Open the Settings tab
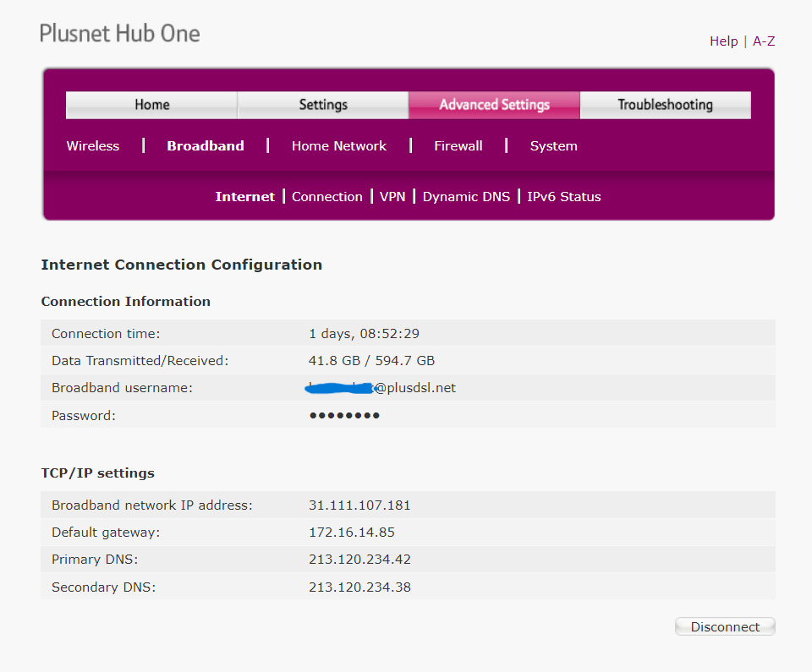 tap(323, 105)
